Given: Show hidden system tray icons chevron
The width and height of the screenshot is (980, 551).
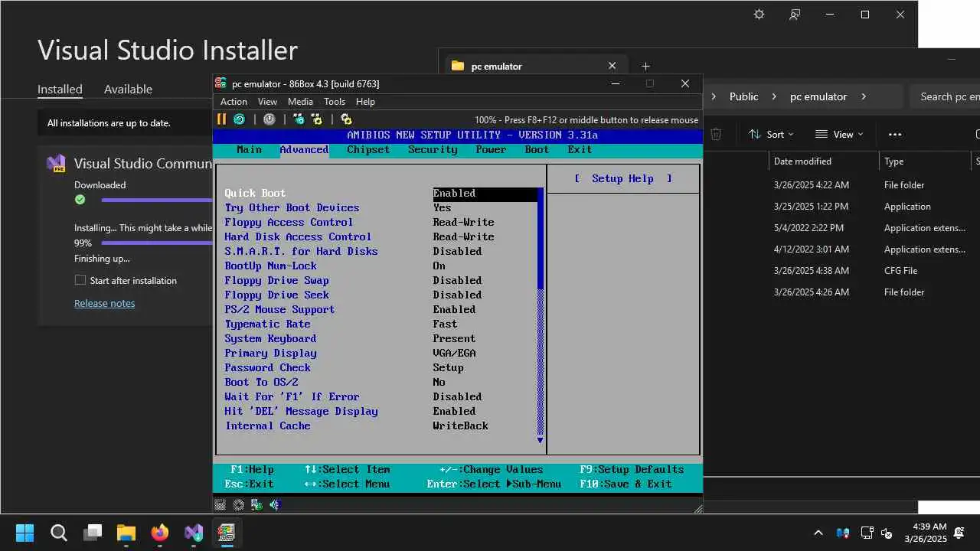Looking at the screenshot, I should [x=818, y=533].
